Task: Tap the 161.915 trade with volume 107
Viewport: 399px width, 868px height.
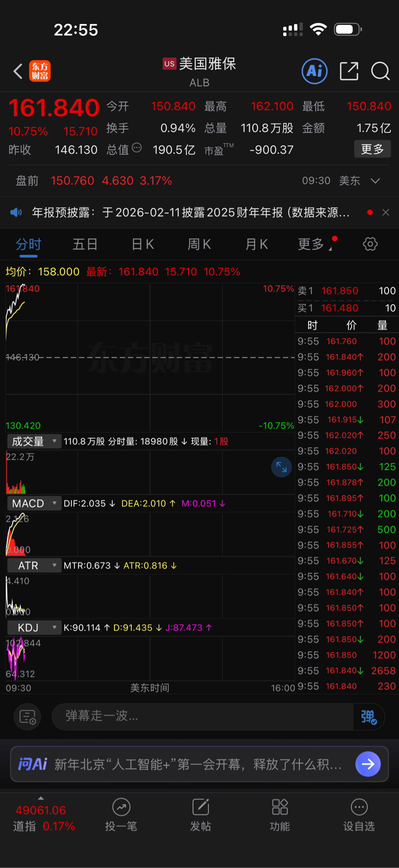Action: (347, 420)
